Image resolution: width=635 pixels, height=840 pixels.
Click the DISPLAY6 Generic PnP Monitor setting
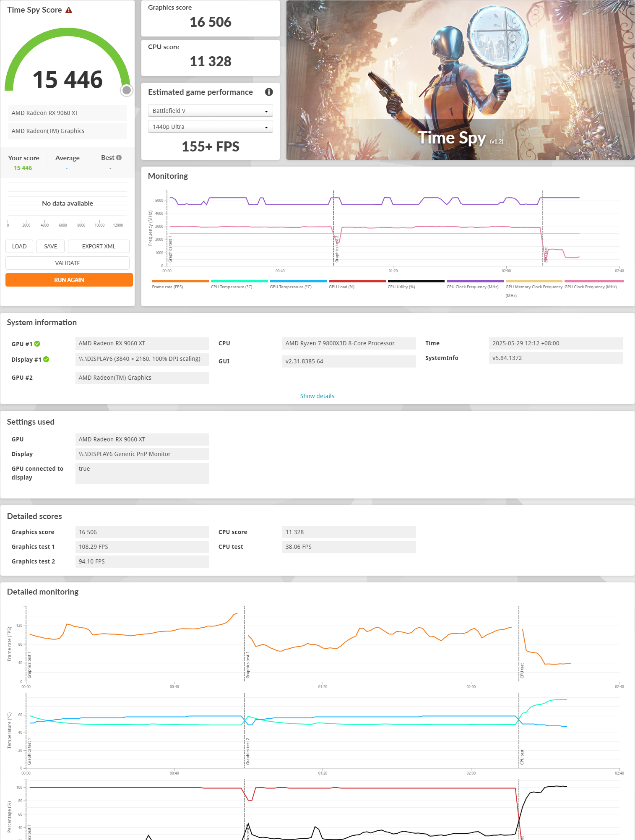coord(142,454)
